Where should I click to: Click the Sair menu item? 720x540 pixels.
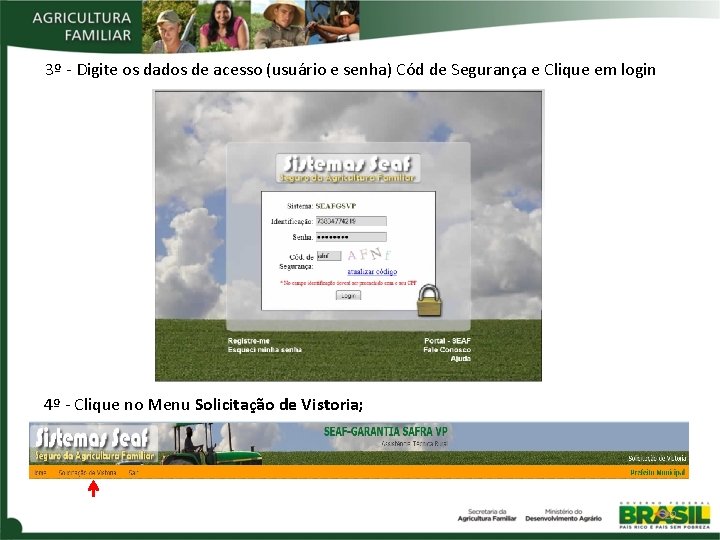[133, 472]
